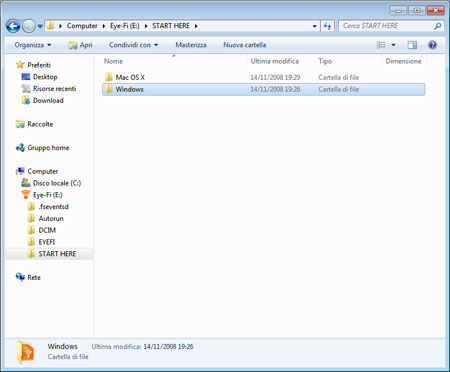Open Raccolte in the navigation pane
450x372 pixels.
40,124
